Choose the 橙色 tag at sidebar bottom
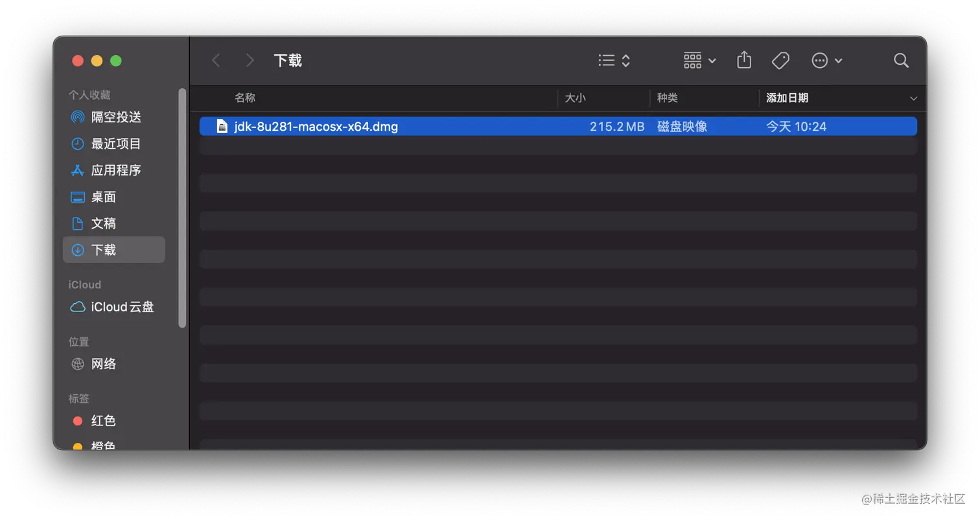This screenshot has width=980, height=520. (x=113, y=445)
